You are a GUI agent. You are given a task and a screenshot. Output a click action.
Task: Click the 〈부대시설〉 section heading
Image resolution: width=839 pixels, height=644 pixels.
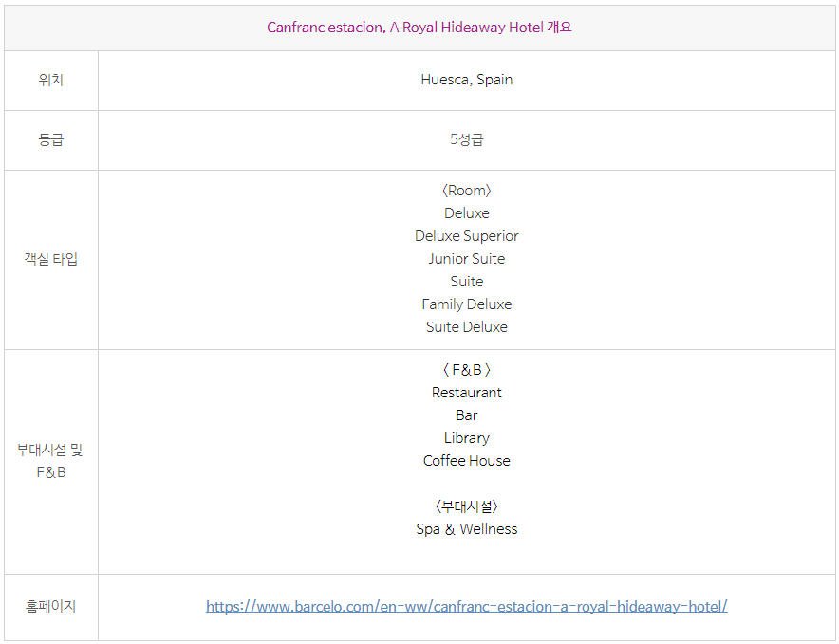[467, 506]
